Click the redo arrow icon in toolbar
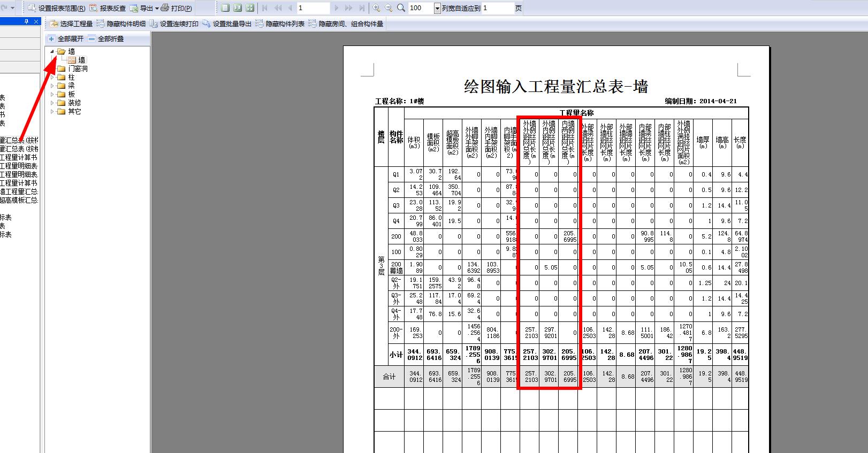This screenshot has width=868, height=453. pos(5,8)
